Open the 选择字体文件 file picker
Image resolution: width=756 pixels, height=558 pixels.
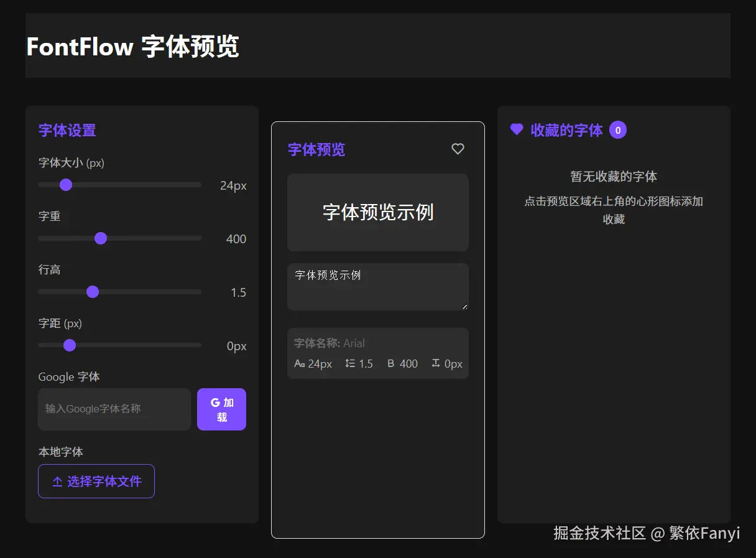[x=96, y=481]
